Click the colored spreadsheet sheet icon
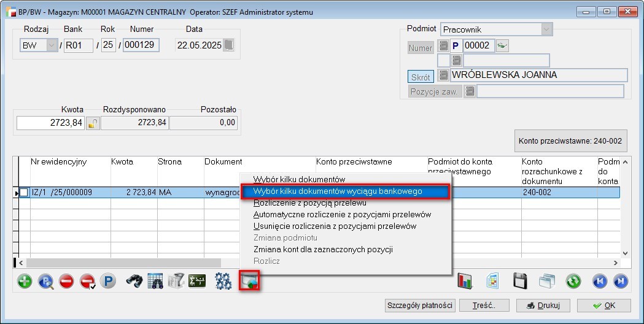Viewport: 644px width, 324px height. [x=492, y=281]
